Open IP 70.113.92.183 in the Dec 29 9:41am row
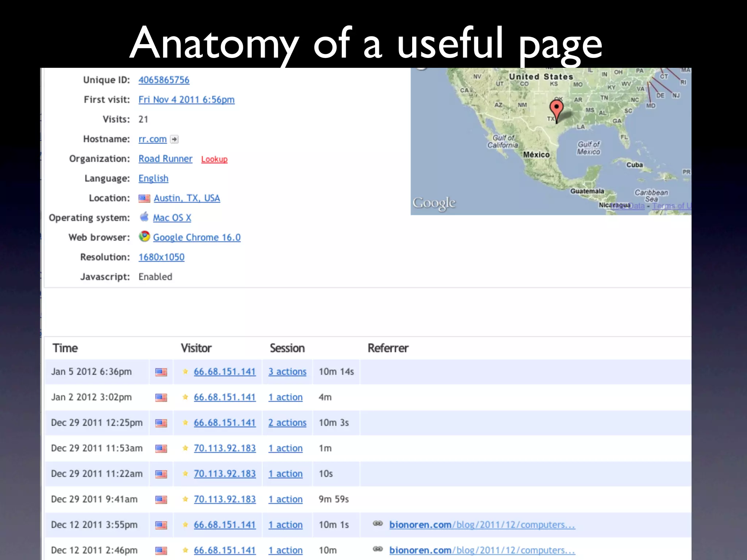This screenshot has width=747, height=560. coord(225,499)
